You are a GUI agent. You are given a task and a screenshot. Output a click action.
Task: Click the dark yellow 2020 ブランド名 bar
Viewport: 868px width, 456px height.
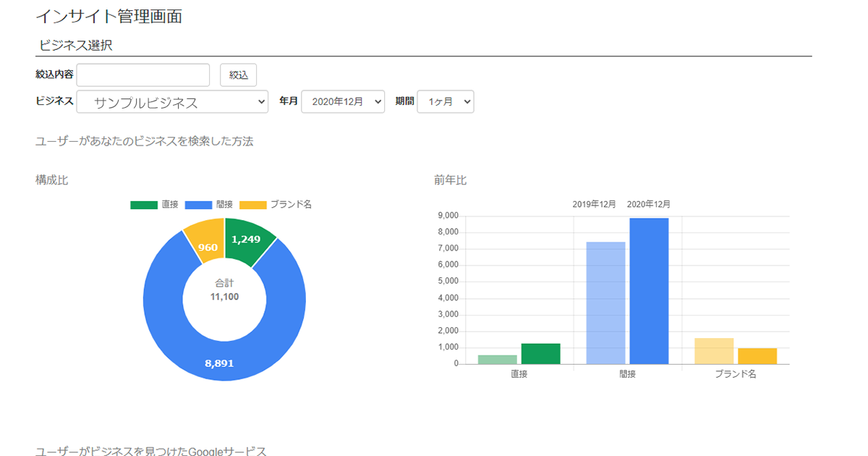[x=757, y=356]
